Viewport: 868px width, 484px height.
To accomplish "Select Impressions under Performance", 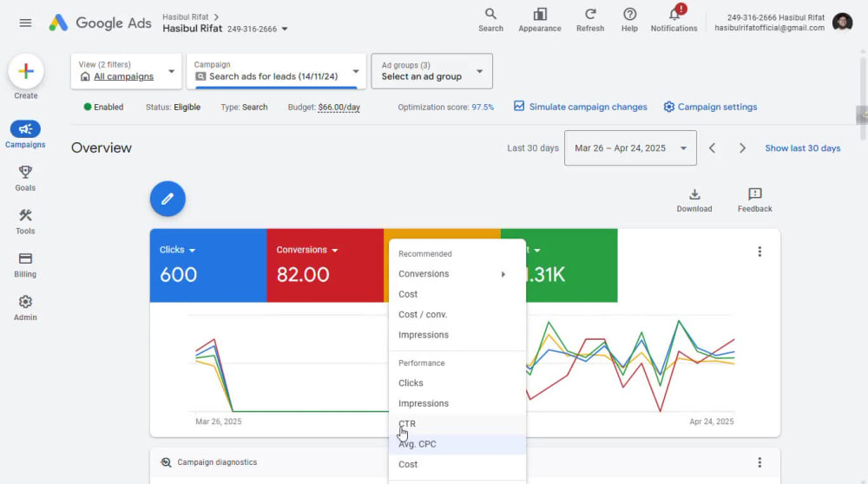I will click(x=457, y=403).
